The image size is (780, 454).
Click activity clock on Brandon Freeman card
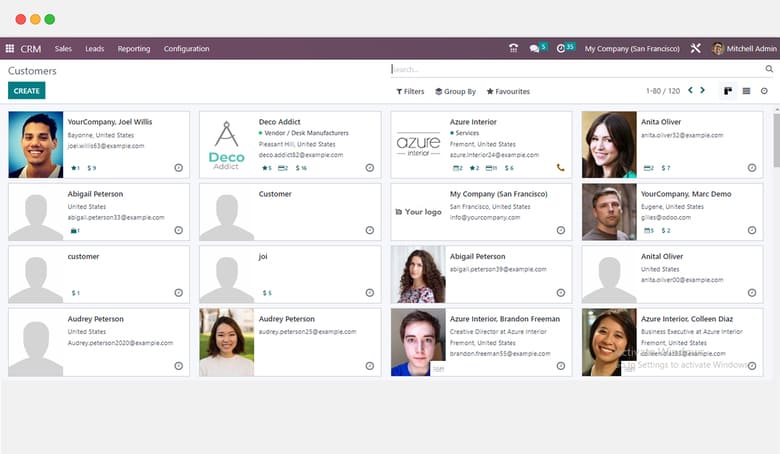(561, 366)
